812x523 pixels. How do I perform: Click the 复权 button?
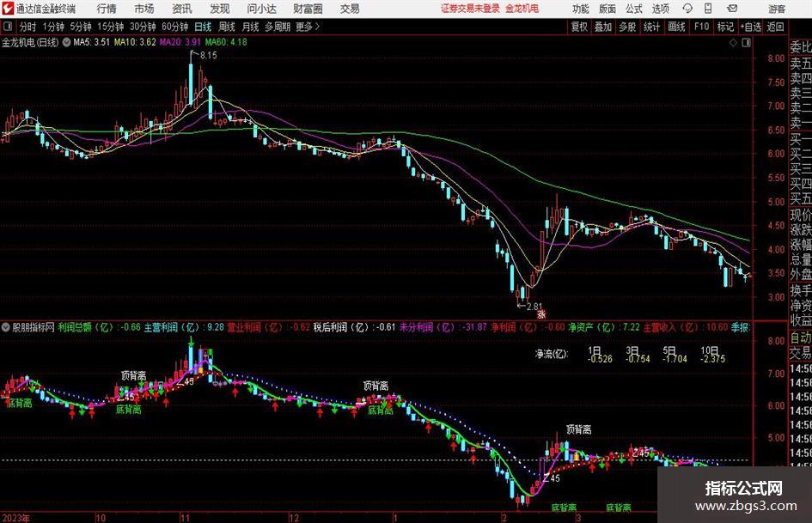click(x=579, y=27)
